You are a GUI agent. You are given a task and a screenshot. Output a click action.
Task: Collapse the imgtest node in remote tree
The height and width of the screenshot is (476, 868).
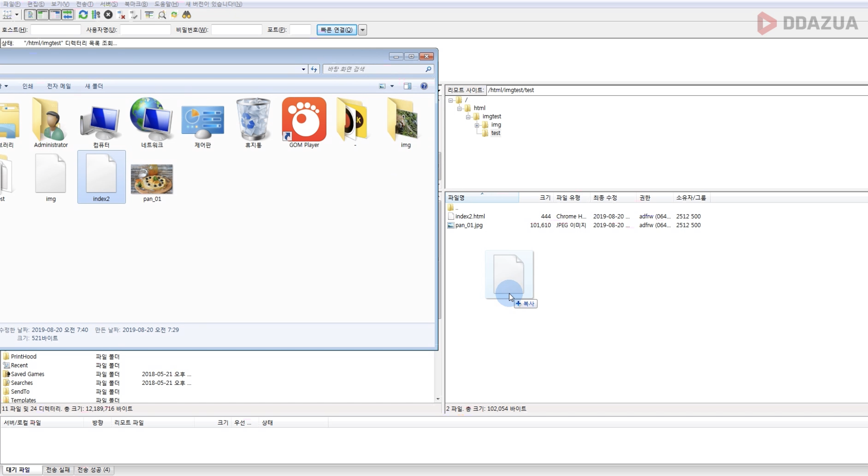point(468,117)
